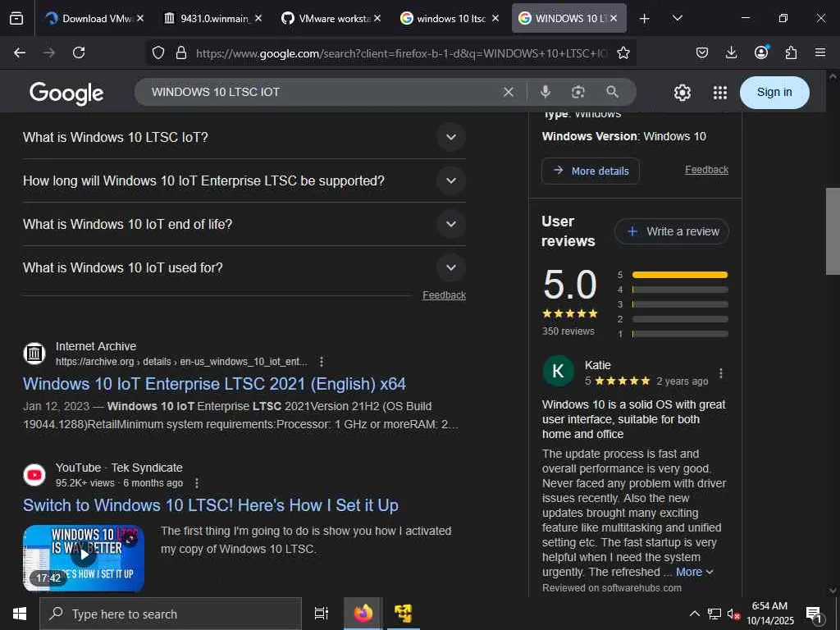Screen dimensions: 840x630
Task: List all tabs dropdown arrow
Action: tap(677, 18)
